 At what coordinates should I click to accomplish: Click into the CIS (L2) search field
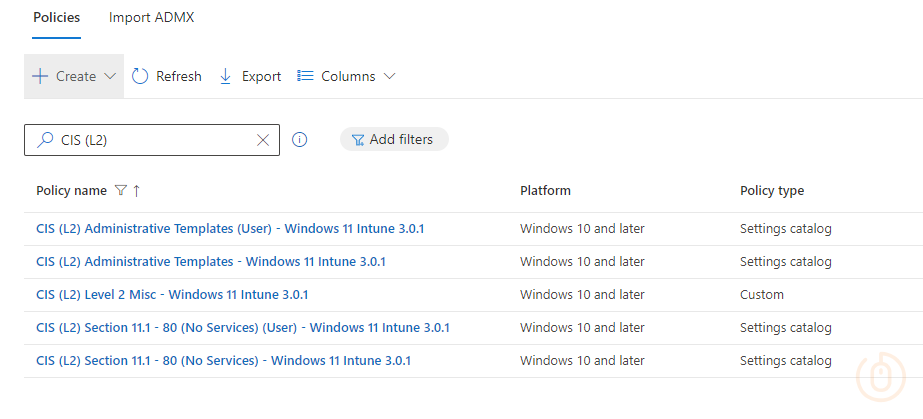(150, 140)
